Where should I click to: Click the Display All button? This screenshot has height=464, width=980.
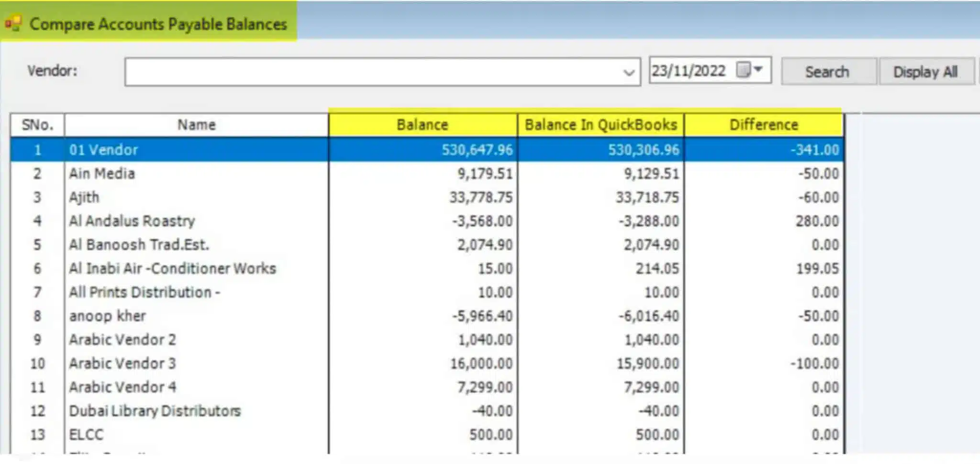point(925,72)
